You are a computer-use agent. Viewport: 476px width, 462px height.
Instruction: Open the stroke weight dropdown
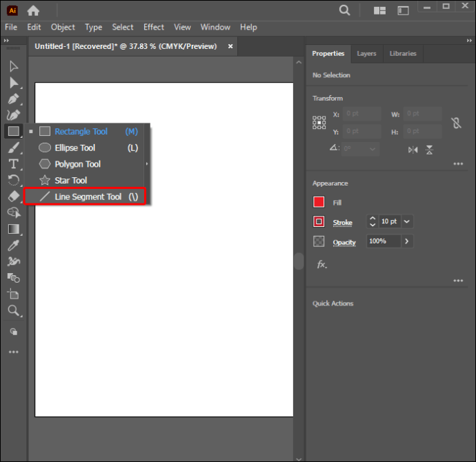coord(407,221)
